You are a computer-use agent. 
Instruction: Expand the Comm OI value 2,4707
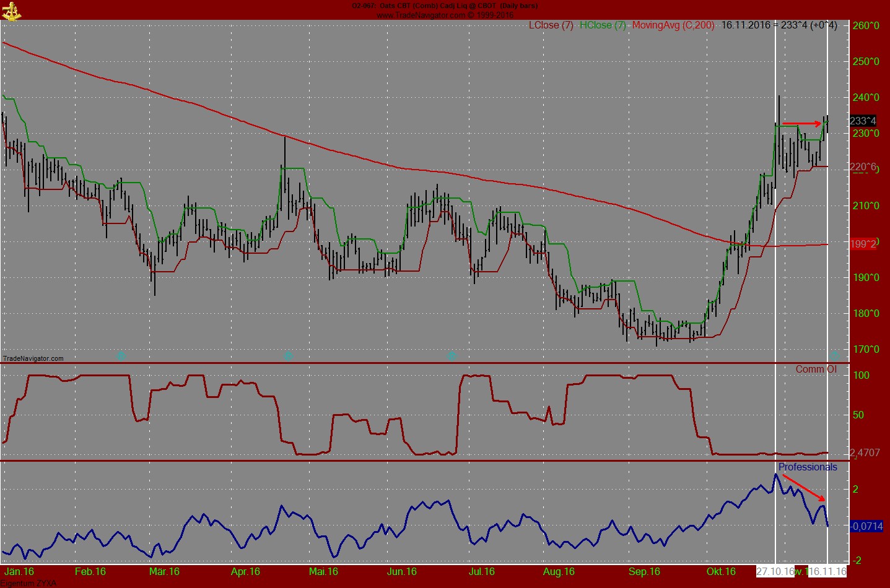863,452
